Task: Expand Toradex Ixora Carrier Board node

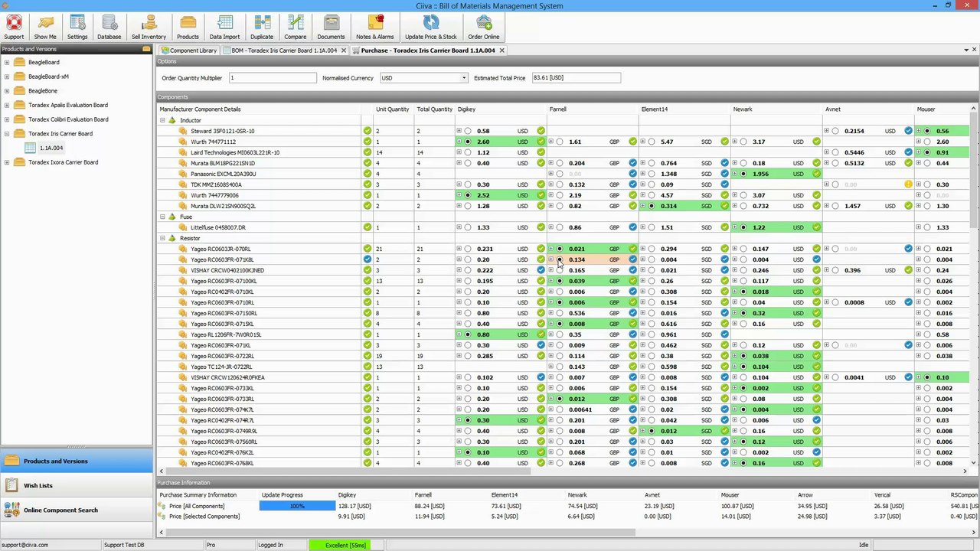Action: (x=7, y=162)
